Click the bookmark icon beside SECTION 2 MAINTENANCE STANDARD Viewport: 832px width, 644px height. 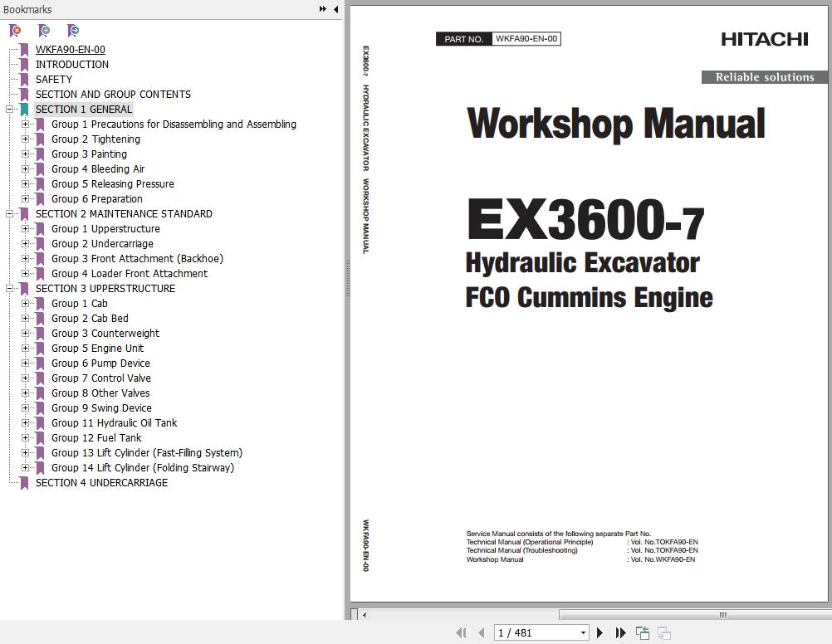[24, 214]
